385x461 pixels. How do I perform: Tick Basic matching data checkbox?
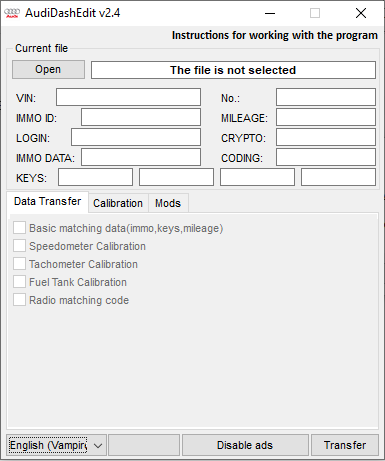19,228
